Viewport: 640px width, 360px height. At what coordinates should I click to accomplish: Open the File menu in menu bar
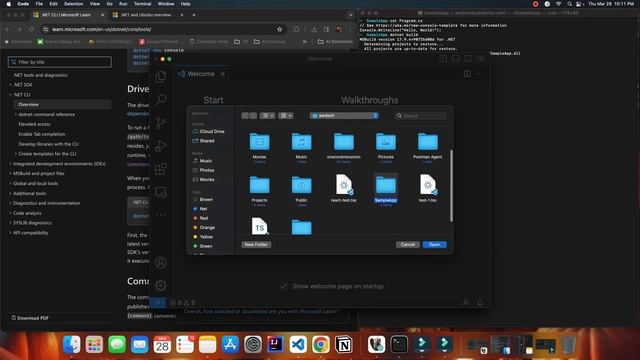(x=39, y=4)
